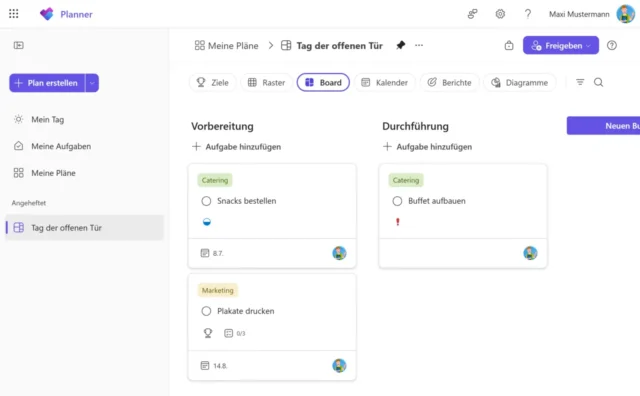Click the Vorbereitung bucket title
Image resolution: width=640 pixels, height=396 pixels.
pos(222,126)
